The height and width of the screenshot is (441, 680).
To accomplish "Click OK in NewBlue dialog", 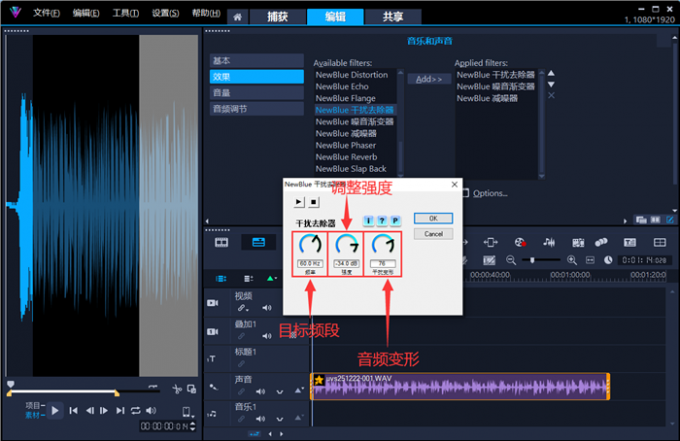I will pos(433,217).
